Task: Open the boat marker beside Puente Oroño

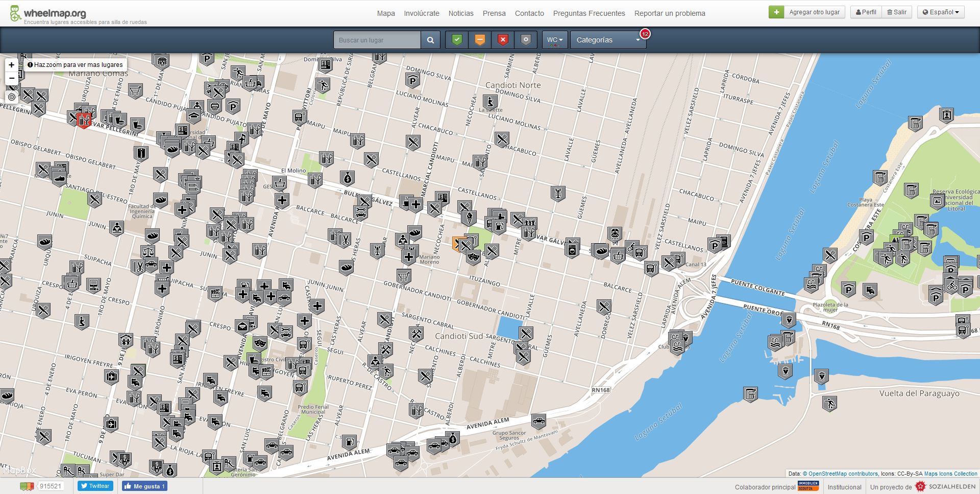Action: 789,320
